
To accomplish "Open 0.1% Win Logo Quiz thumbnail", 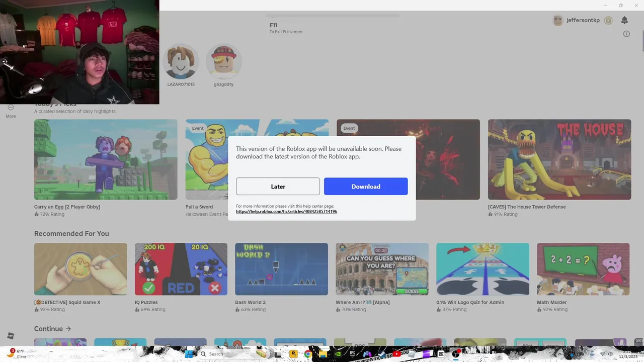I will (482, 269).
